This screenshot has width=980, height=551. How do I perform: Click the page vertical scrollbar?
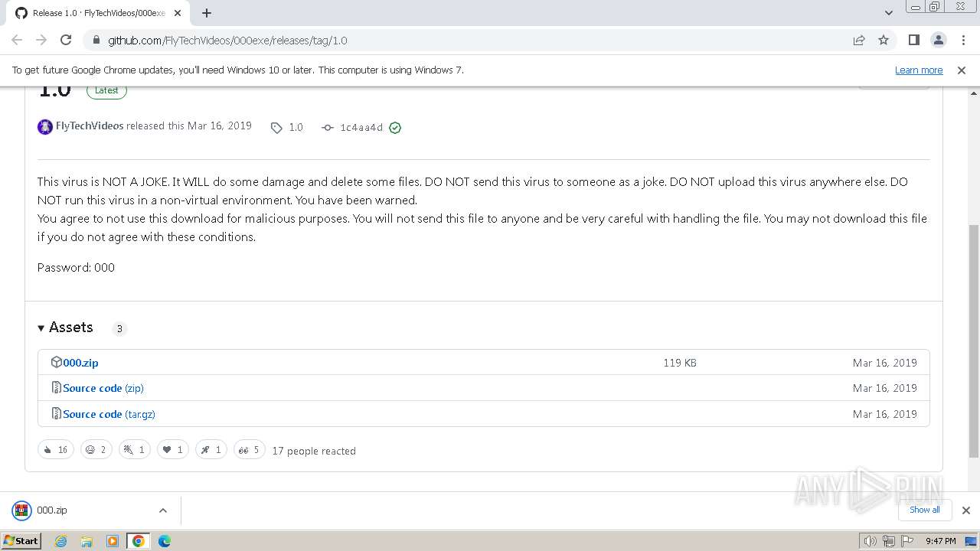pos(974,341)
